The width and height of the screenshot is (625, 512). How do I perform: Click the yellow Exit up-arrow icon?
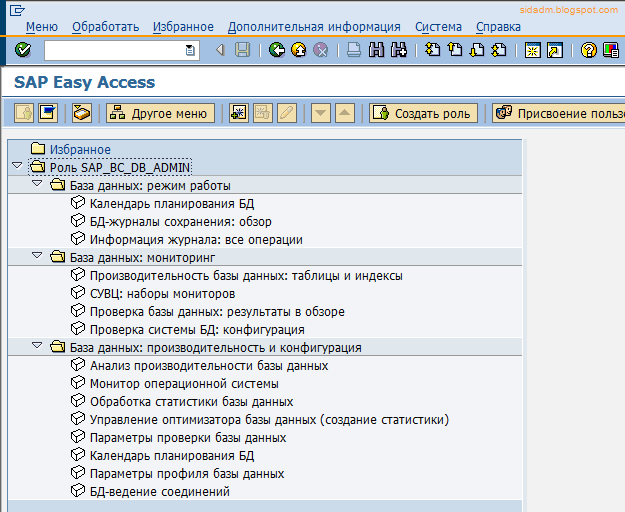299,50
